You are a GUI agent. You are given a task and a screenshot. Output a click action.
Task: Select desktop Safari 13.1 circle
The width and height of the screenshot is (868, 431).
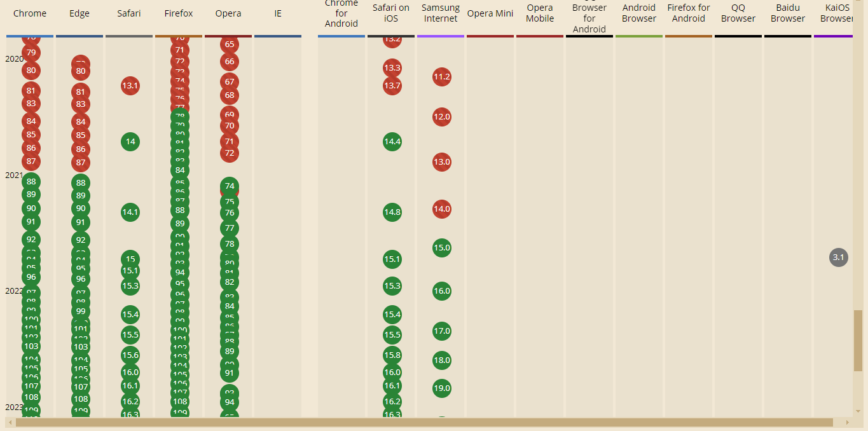[x=130, y=85]
